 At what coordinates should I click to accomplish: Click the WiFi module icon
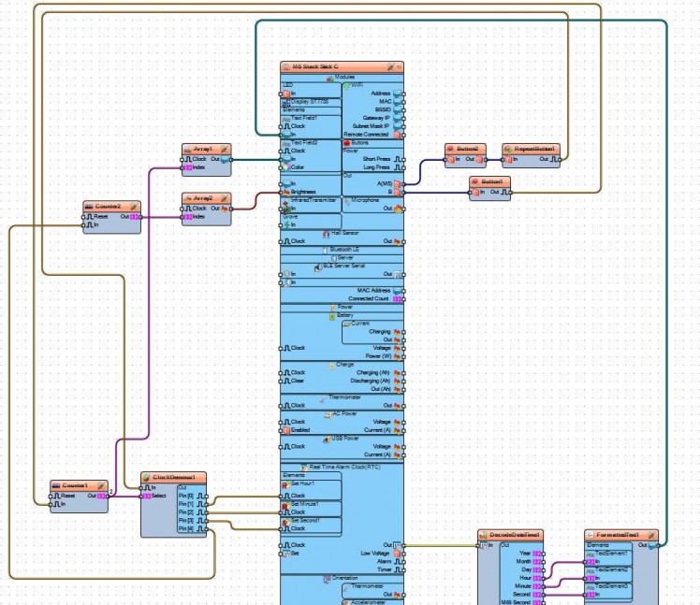point(347,85)
